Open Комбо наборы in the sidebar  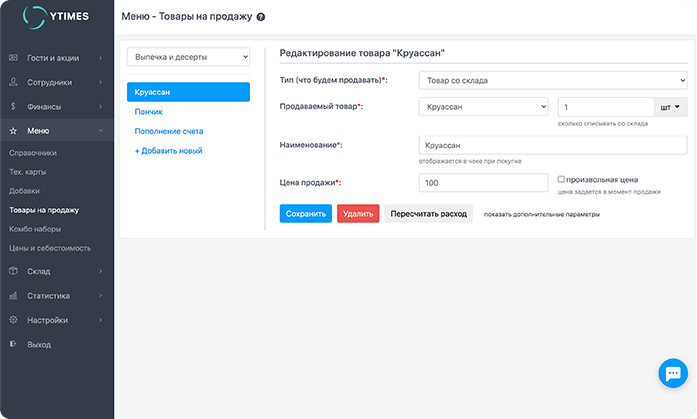[36, 229]
